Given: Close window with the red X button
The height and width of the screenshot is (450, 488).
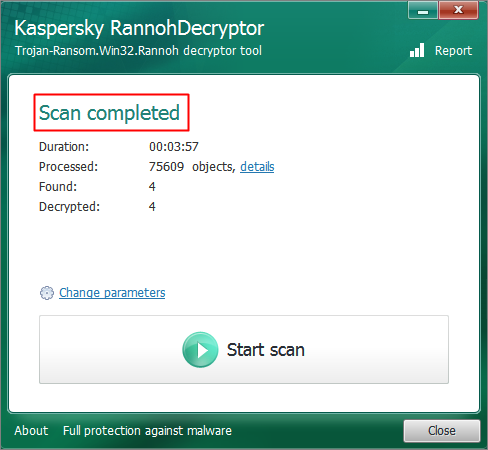Looking at the screenshot, I should pyautogui.click(x=458, y=10).
